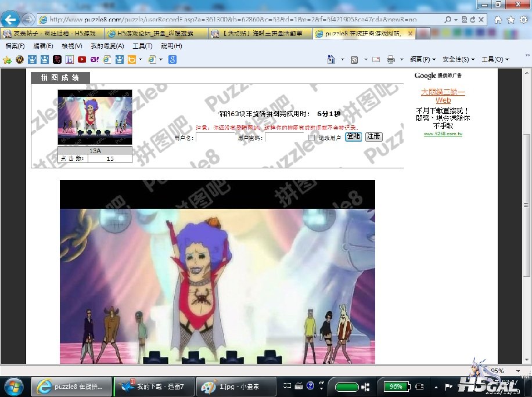Screen dimensions: 532x397
Task: Click the 登陆 login button
Action: (x=353, y=136)
